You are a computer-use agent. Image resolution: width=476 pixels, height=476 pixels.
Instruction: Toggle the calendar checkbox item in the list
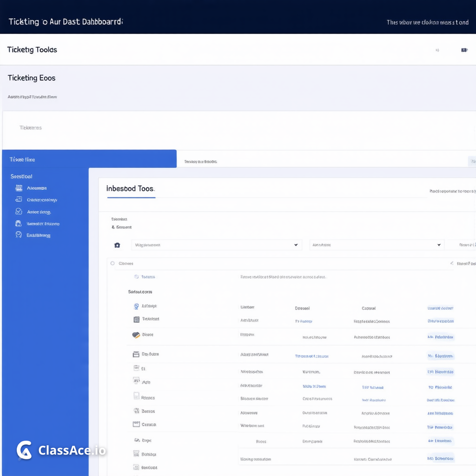point(137,319)
